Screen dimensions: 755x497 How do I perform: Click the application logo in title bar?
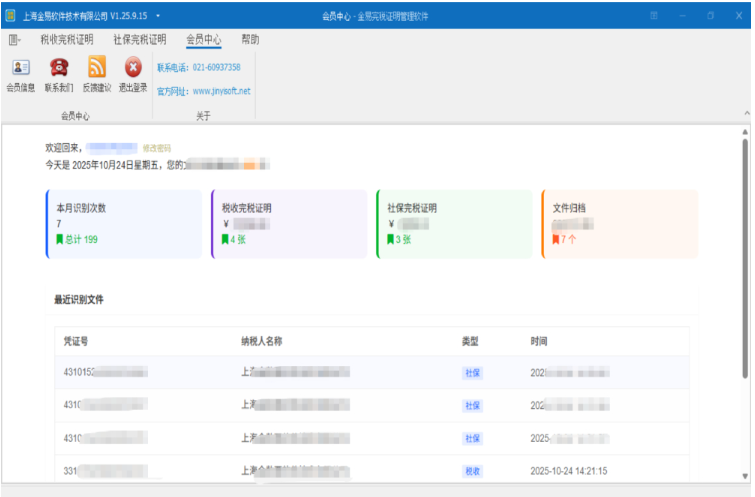[10, 16]
